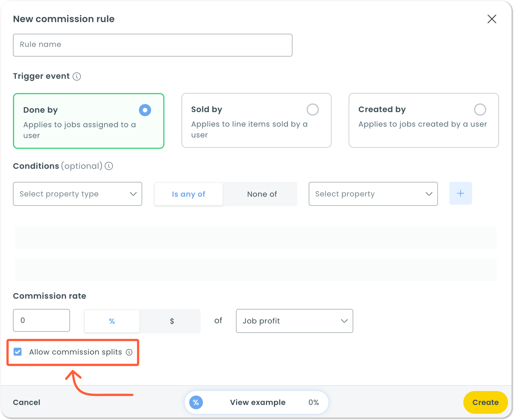
Task: Click the Applies to jobs created text
Action: 422,124
